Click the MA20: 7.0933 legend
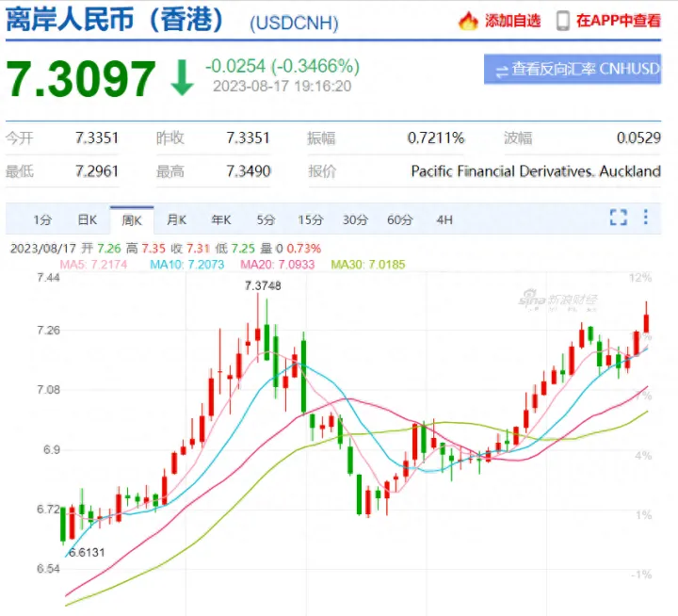The image size is (678, 616). (278, 265)
